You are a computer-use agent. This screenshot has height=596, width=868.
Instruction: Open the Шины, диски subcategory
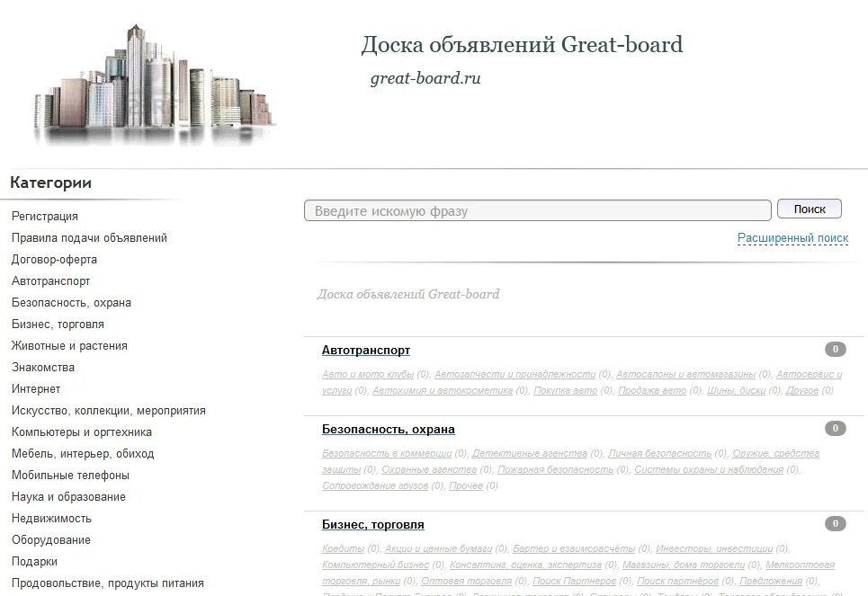coord(737,391)
